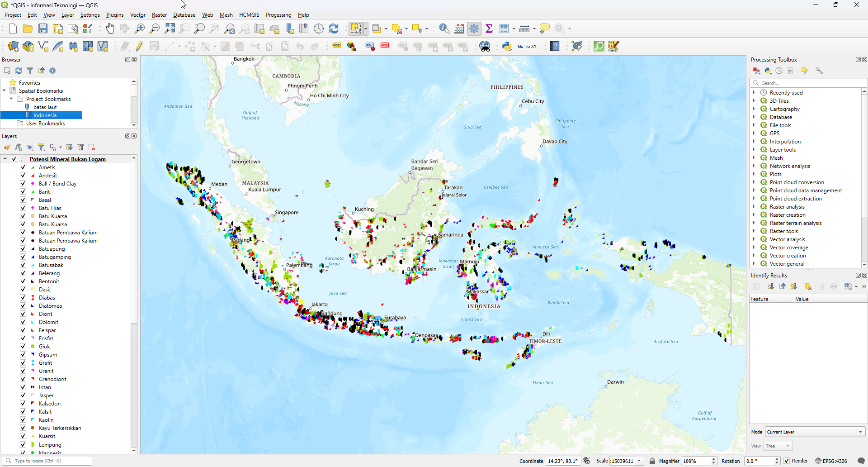The image size is (868, 467).
Task: Click the Go To XY button
Action: (x=527, y=46)
